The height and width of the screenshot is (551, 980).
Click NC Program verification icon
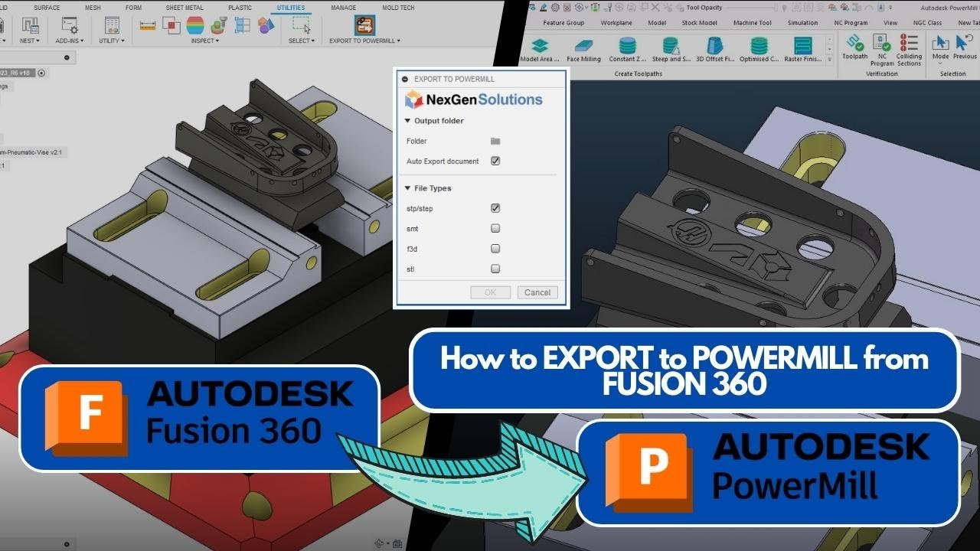[x=882, y=42]
